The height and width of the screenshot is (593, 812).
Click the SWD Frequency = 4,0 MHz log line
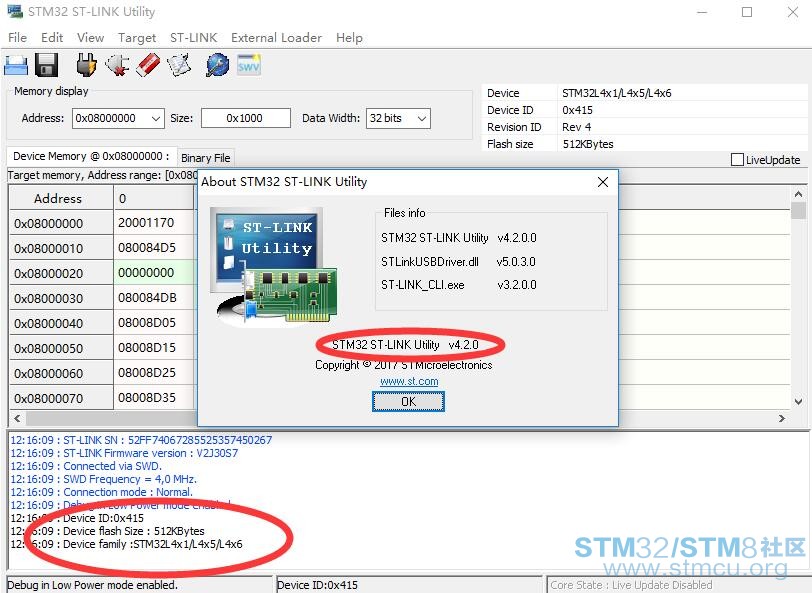104,479
